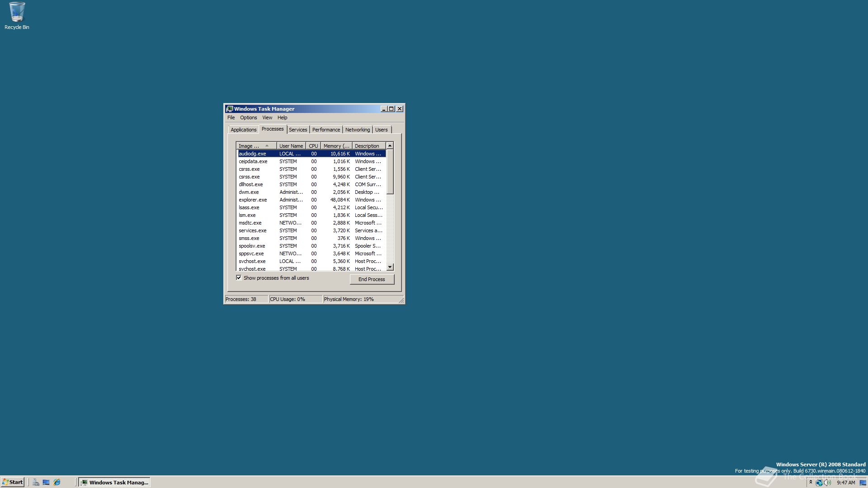This screenshot has width=868, height=488.
Task: Open the volume speaker tray icon
Action: point(827,483)
